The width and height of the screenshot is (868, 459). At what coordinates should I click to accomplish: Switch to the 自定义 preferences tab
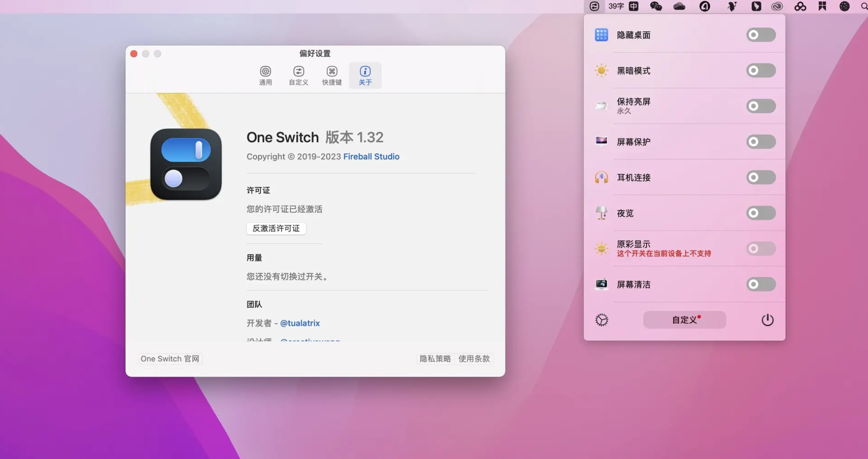click(x=298, y=75)
